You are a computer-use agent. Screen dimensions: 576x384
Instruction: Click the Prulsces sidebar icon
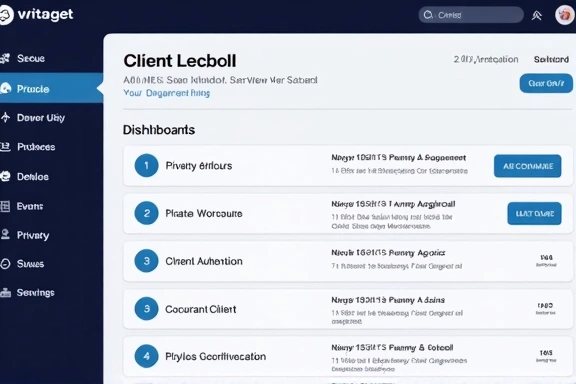point(5,147)
